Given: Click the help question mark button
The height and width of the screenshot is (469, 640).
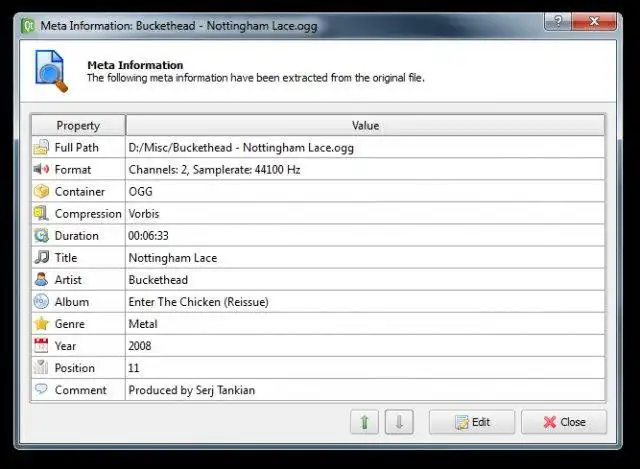Looking at the screenshot, I should 558,21.
